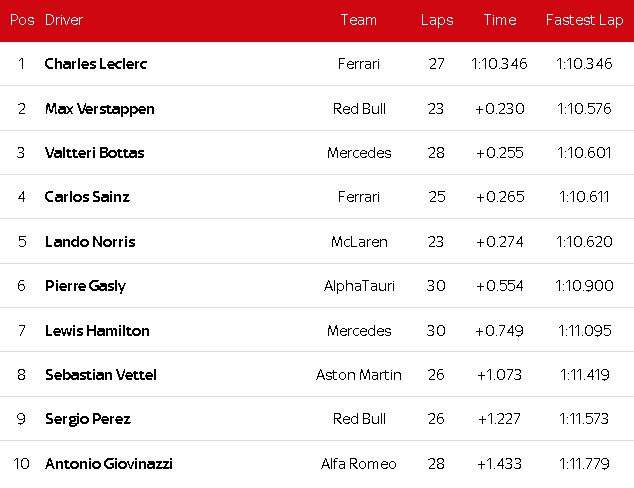Click the Pos column header
The width and height of the screenshot is (634, 488).
21,20
